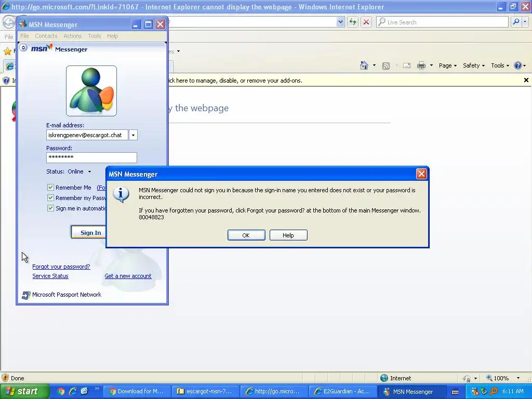Click the Windows start button
This screenshot has width=532, height=399.
tap(24, 391)
